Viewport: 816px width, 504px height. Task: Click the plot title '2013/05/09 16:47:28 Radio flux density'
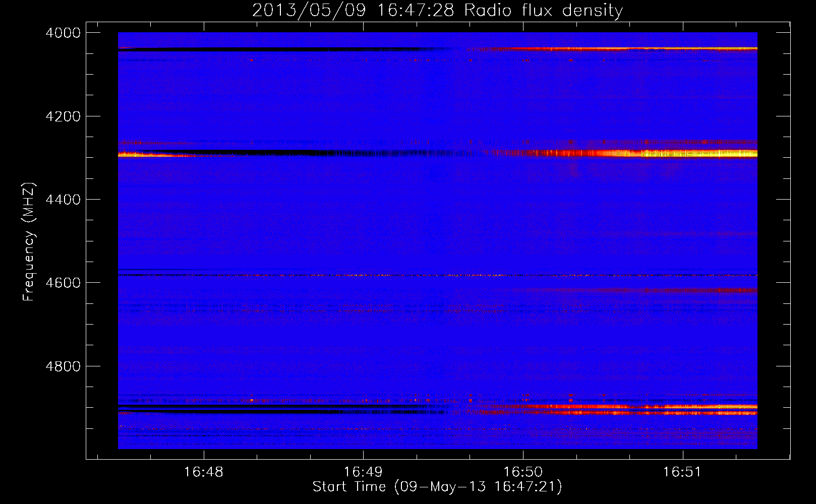point(437,11)
